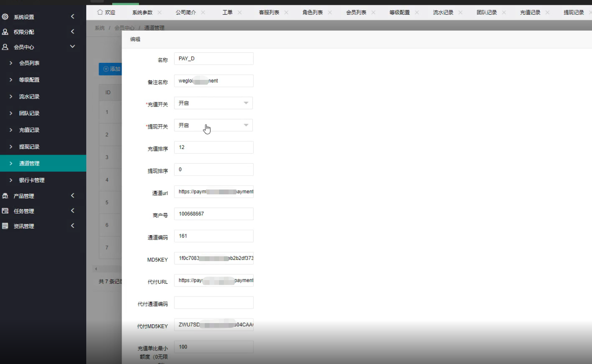
Task: Click the 产品管理 icon in sidebar
Action: point(5,196)
